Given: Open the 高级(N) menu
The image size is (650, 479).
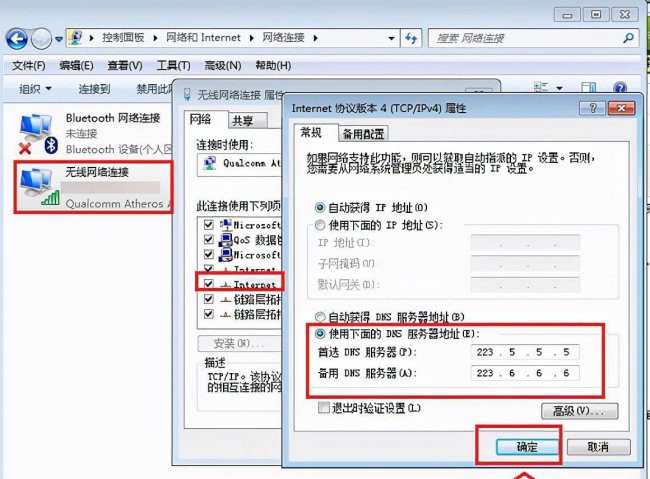Looking at the screenshot, I should click(223, 65).
